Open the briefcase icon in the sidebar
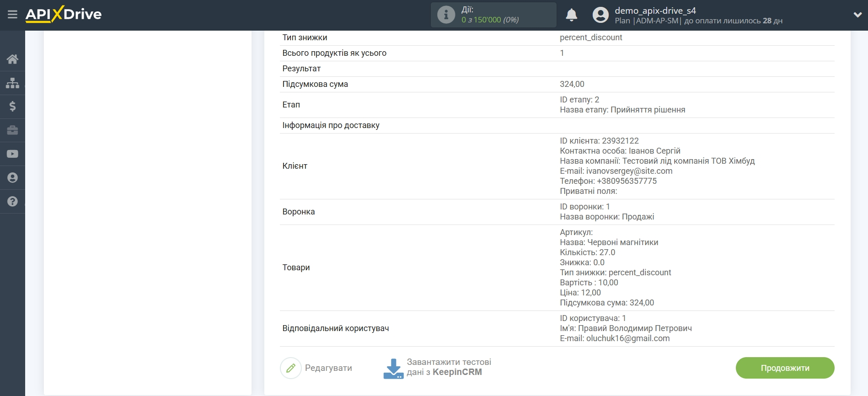Screen dimensions: 868x396 tap(12, 130)
